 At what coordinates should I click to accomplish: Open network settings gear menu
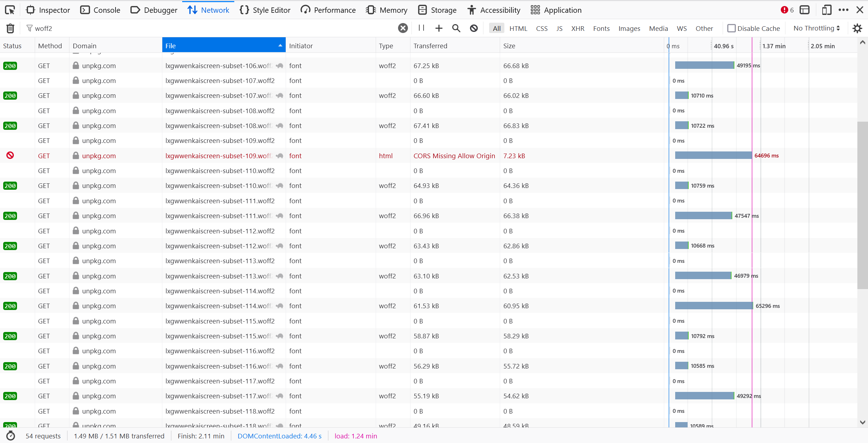coord(857,28)
